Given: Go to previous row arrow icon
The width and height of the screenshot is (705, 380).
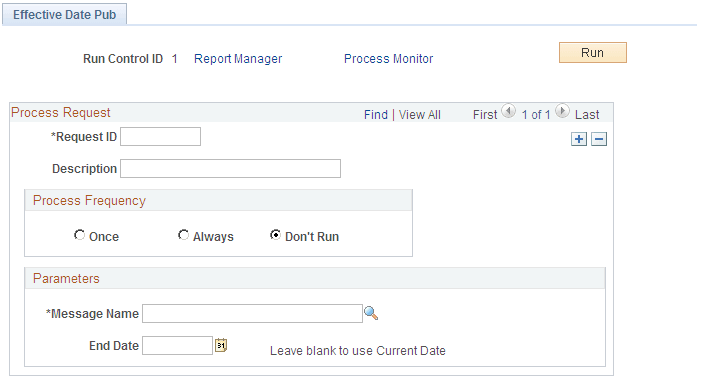Looking at the screenshot, I should (x=509, y=111).
